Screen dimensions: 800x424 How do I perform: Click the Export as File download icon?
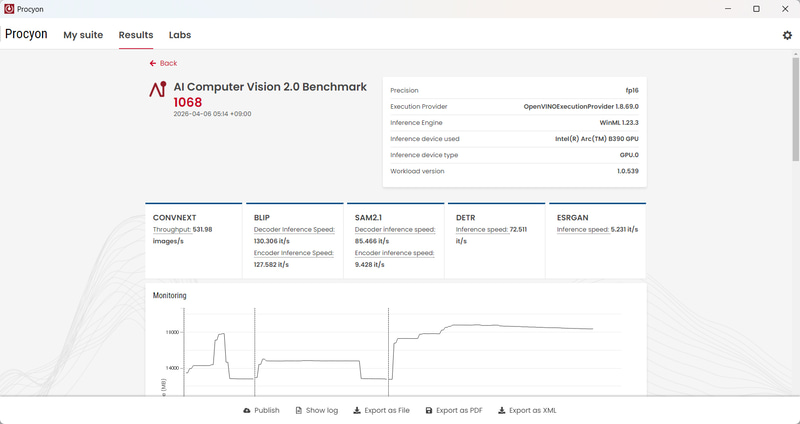[x=357, y=411]
